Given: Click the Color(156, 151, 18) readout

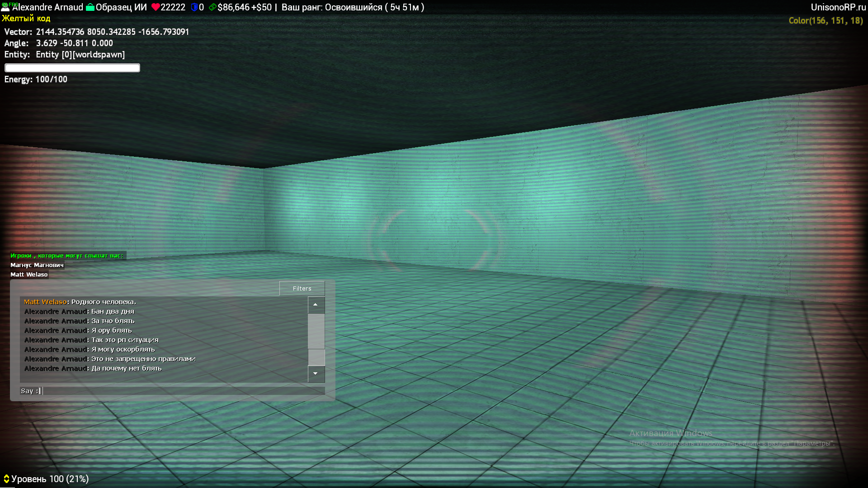Looking at the screenshot, I should pos(826,21).
